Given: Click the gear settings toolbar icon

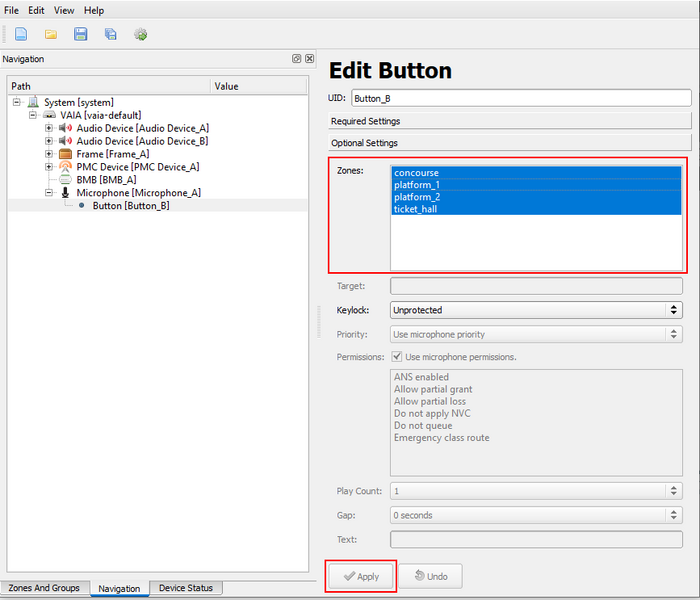Looking at the screenshot, I should click(141, 34).
